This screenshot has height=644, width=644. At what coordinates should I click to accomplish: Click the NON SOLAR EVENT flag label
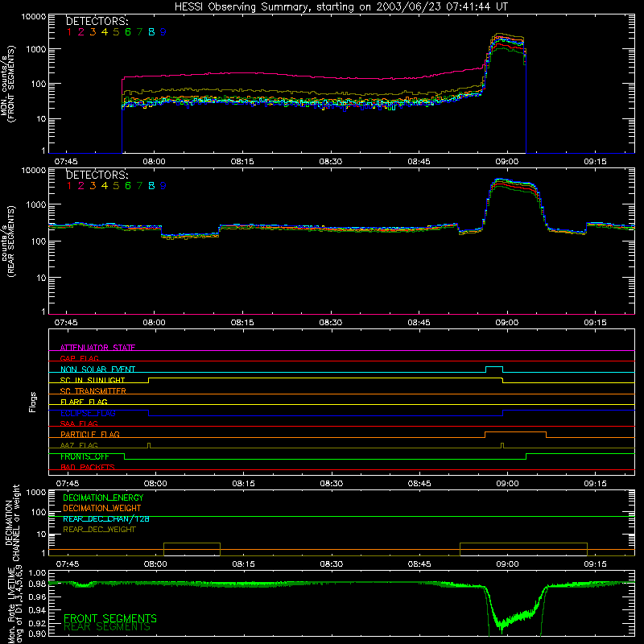pos(97,369)
